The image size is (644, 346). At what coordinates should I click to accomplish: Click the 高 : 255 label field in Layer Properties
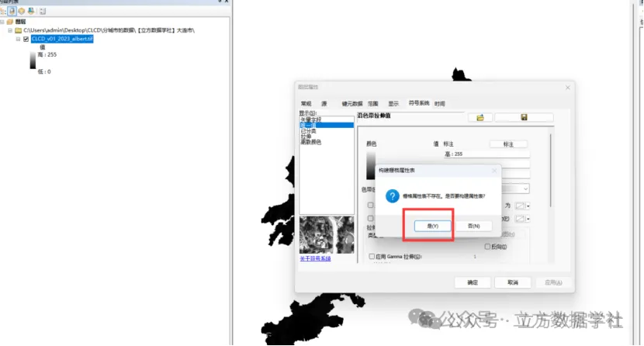(x=486, y=154)
